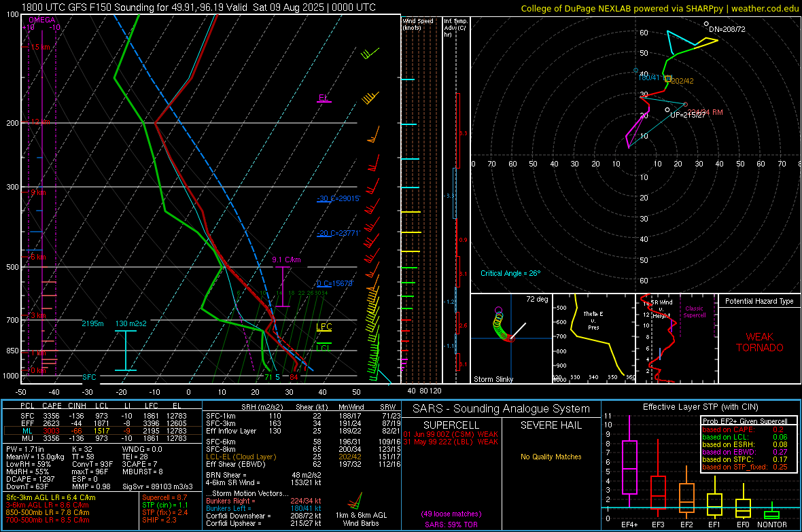Select the MU parcel row in table
The height and width of the screenshot is (532, 802).
click(103, 438)
